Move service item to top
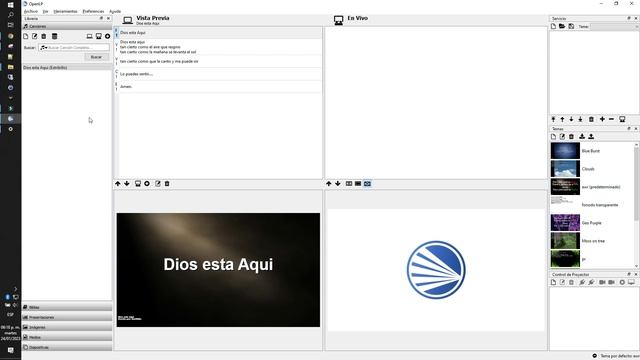This screenshot has width=640, height=360. [553, 119]
